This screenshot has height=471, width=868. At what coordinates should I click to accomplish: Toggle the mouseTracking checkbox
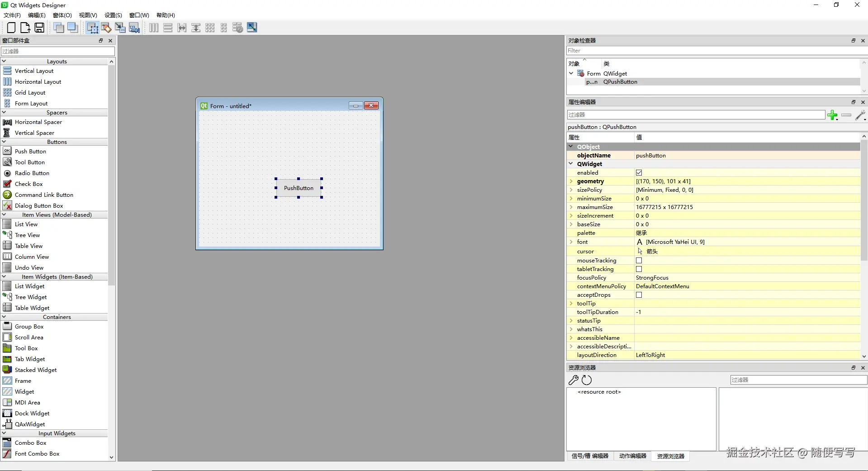[x=639, y=261]
